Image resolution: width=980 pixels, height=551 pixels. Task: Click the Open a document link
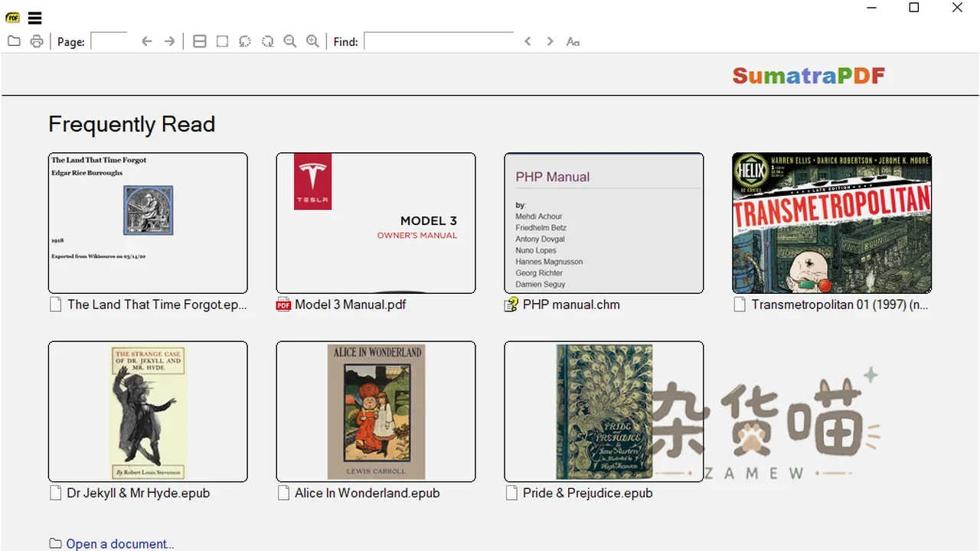click(120, 543)
